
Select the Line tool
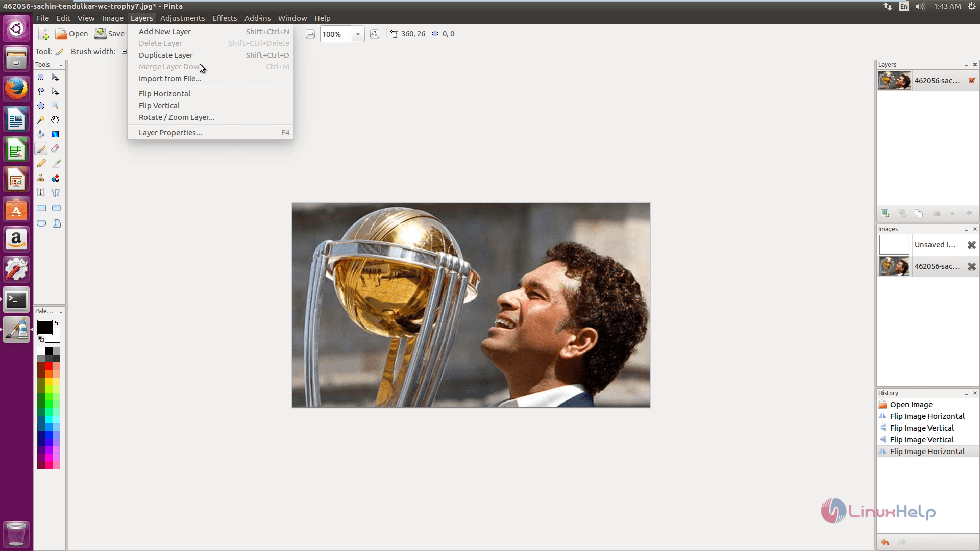[56, 193]
